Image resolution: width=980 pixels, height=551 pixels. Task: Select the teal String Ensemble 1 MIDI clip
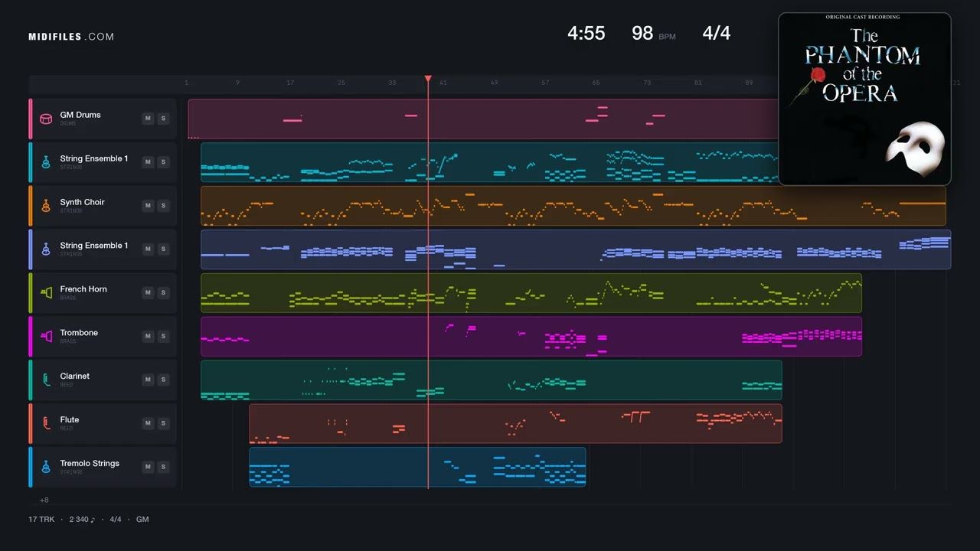click(489, 162)
